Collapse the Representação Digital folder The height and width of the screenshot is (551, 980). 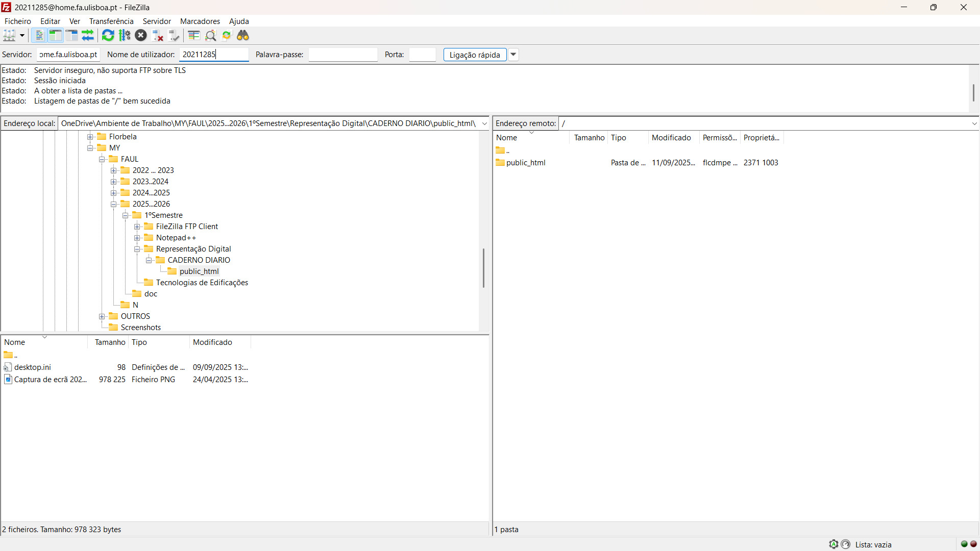pyautogui.click(x=137, y=249)
